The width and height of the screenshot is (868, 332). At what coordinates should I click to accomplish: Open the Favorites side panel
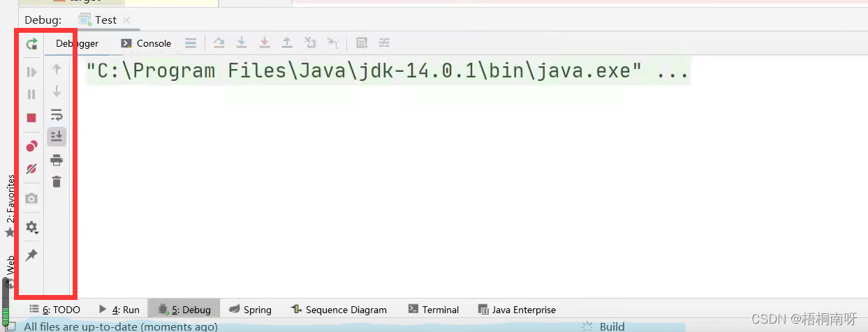click(10, 206)
